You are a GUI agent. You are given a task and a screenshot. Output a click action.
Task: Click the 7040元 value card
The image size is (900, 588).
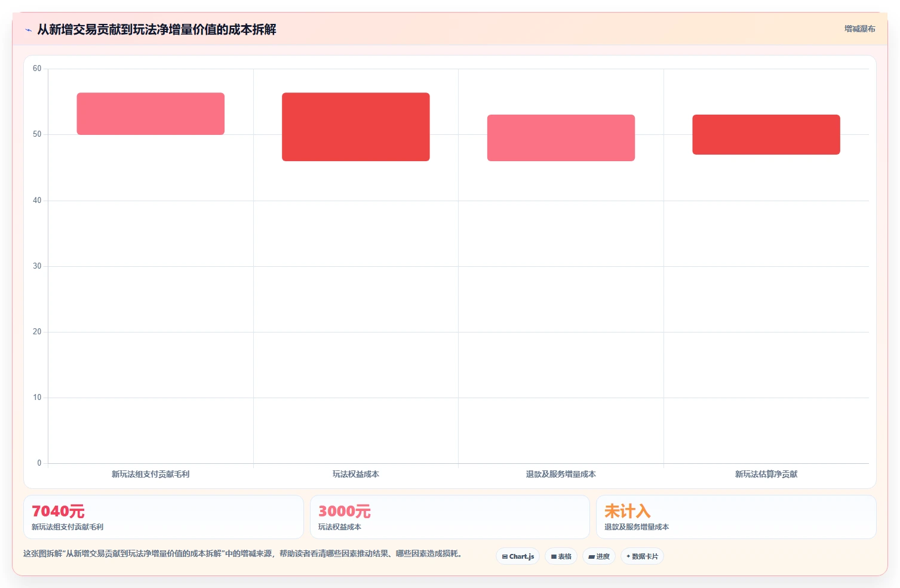[x=164, y=517]
